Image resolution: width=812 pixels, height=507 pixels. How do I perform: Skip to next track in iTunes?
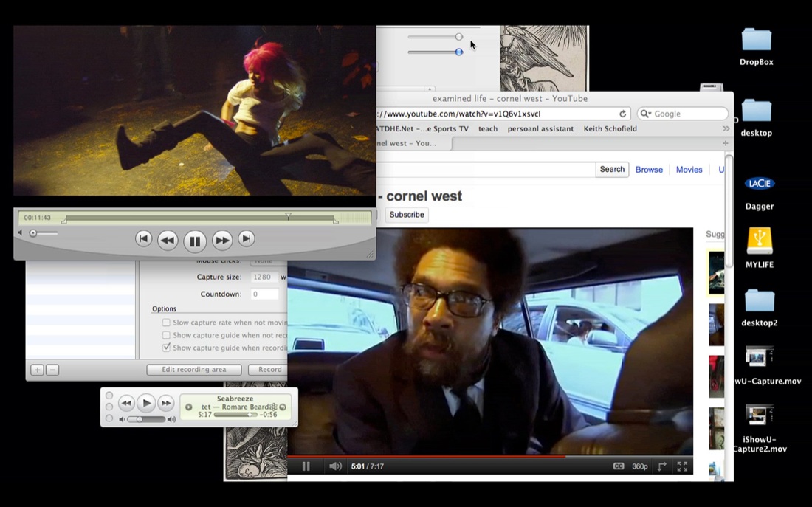point(166,403)
